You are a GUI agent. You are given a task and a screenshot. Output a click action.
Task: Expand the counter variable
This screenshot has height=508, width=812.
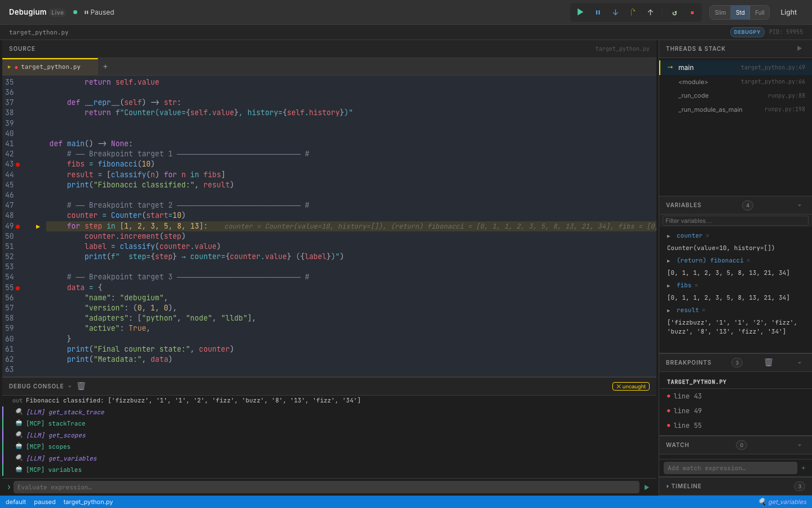(668, 235)
